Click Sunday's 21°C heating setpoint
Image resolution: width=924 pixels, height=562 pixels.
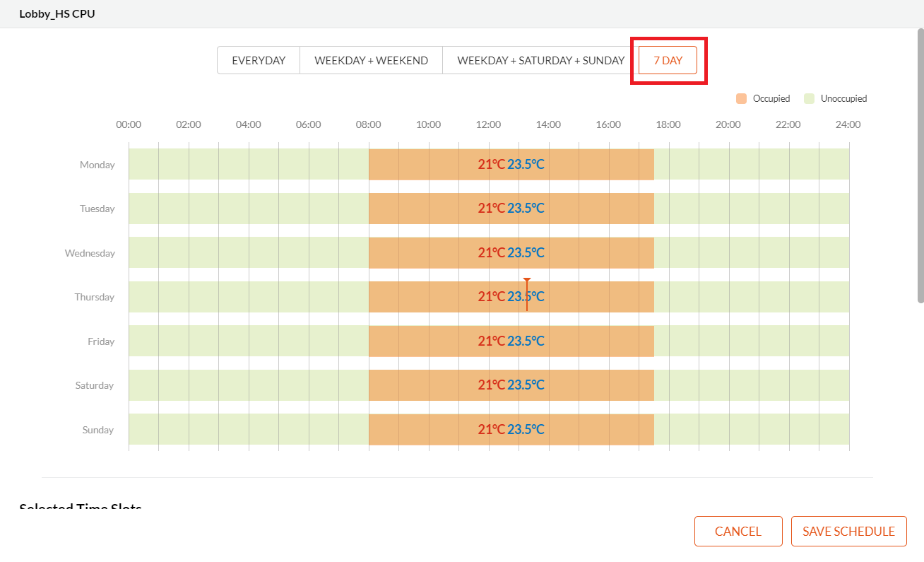(x=492, y=429)
